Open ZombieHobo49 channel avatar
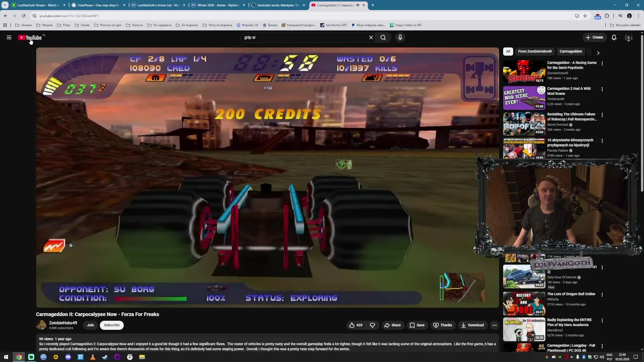Viewport: 644px width, 362px height. click(41, 325)
